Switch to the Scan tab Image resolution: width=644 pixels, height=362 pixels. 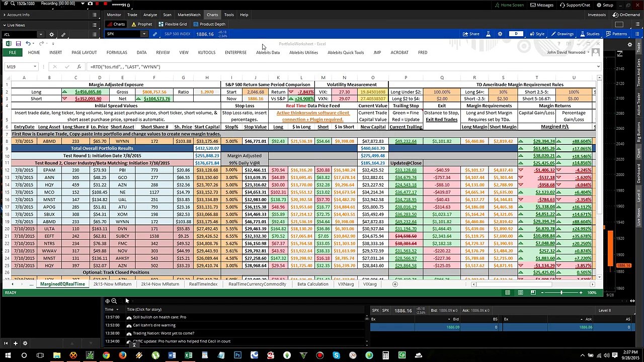click(167, 15)
